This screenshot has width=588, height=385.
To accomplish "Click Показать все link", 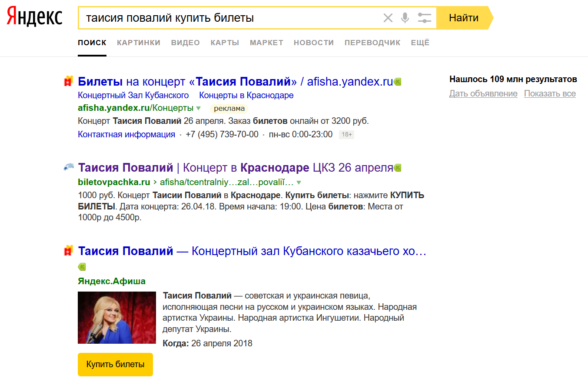I will point(550,93).
